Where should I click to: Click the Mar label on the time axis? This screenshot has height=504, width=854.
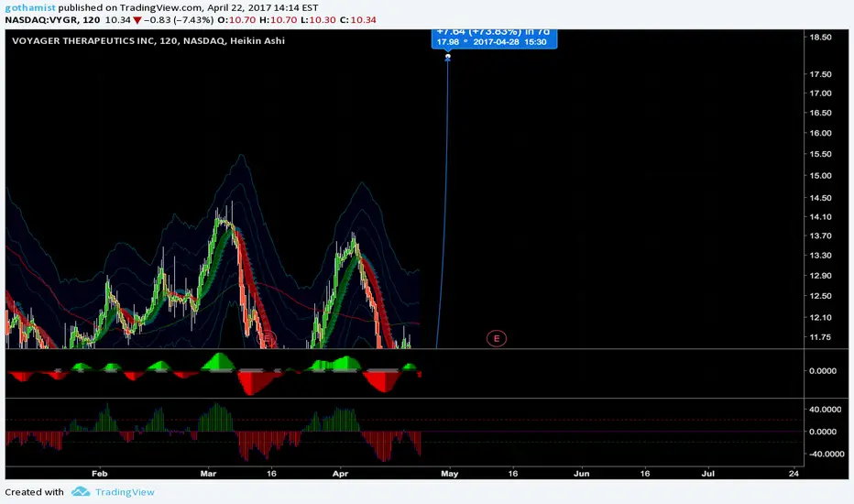tap(208, 474)
